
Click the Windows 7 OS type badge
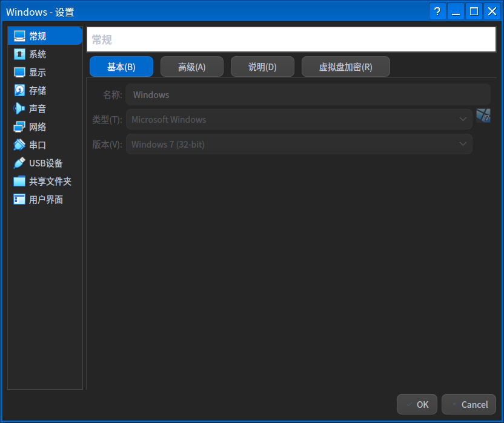coord(483,116)
